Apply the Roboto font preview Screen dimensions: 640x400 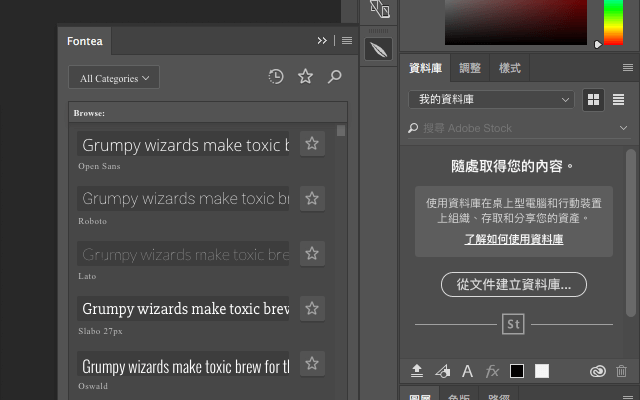pos(183,199)
